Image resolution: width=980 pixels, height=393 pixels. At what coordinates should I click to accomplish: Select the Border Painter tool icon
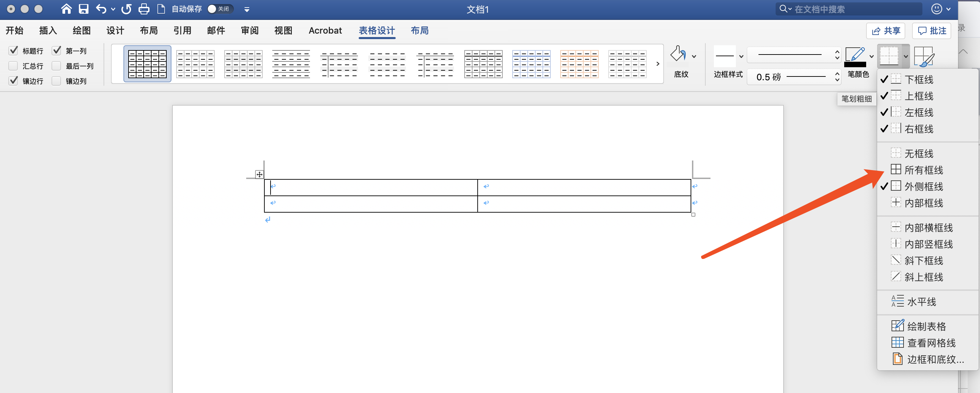click(923, 56)
